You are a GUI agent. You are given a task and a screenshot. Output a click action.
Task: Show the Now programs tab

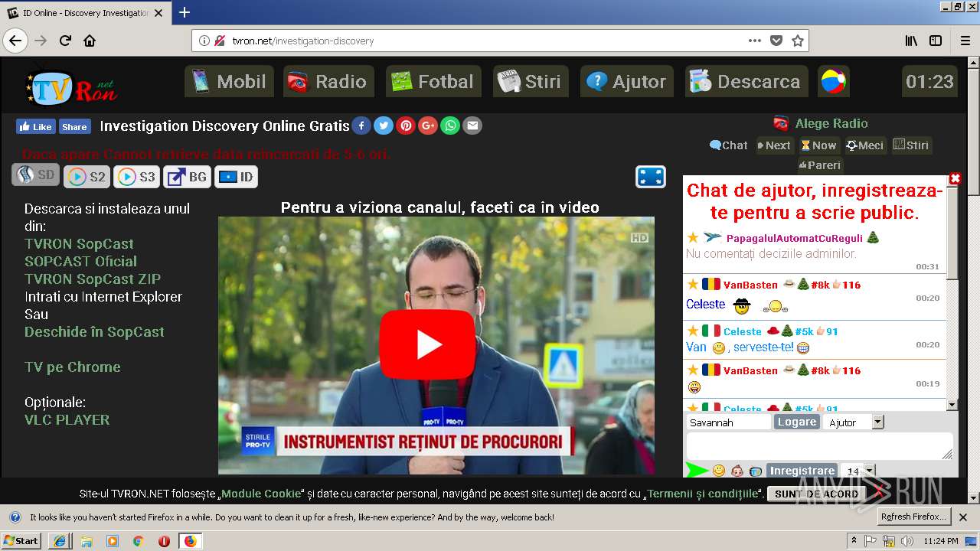pos(819,145)
